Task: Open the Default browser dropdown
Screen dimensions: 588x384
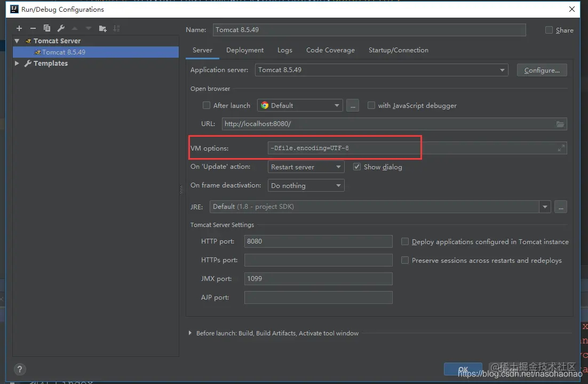Action: 300,105
